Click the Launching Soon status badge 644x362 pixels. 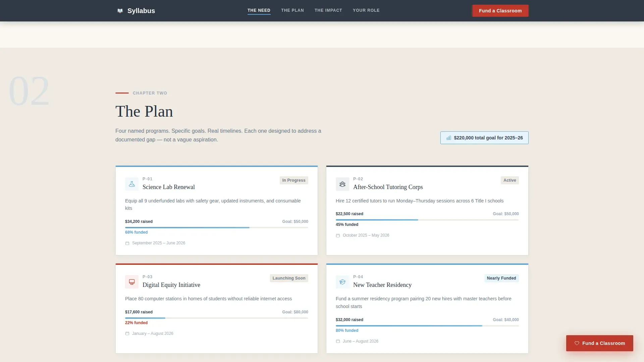point(289,278)
